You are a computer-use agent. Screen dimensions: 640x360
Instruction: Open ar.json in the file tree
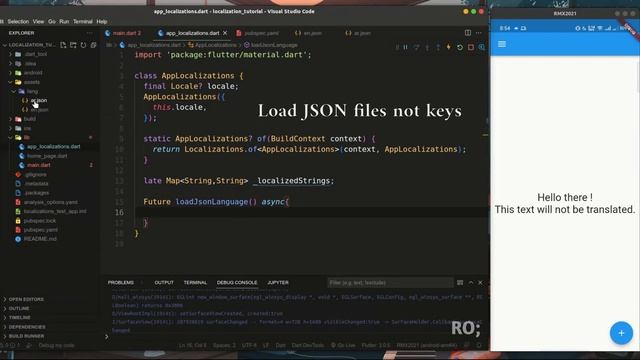coord(50,100)
